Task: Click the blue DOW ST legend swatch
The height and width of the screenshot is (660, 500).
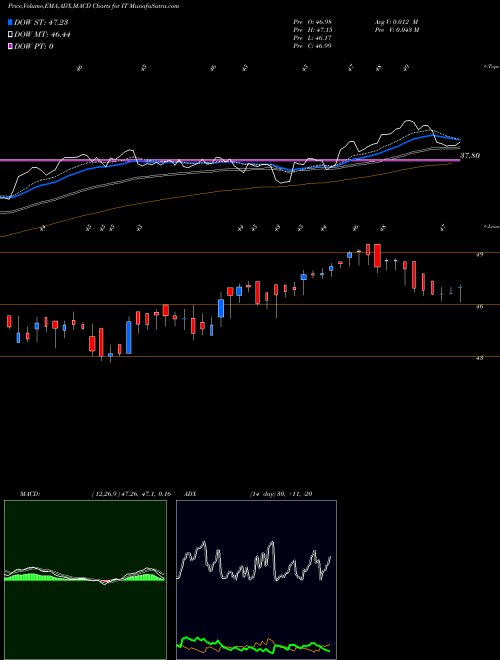Action: pyautogui.click(x=11, y=22)
